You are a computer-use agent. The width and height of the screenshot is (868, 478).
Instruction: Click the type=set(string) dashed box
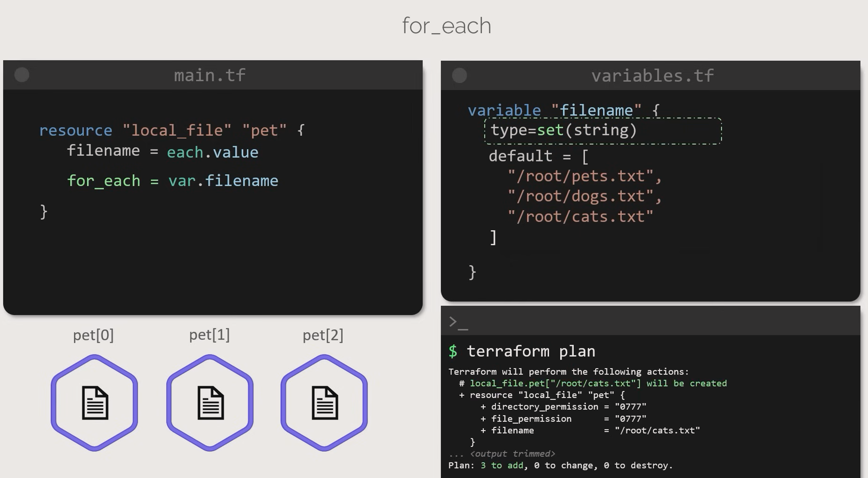click(603, 131)
